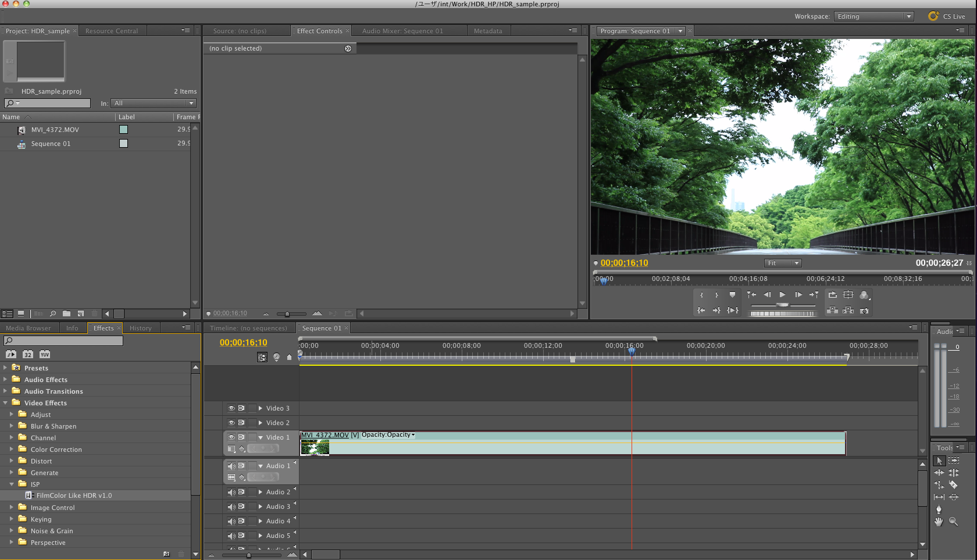Filter effects by YUV badge
The height and width of the screenshot is (560, 977).
45,354
